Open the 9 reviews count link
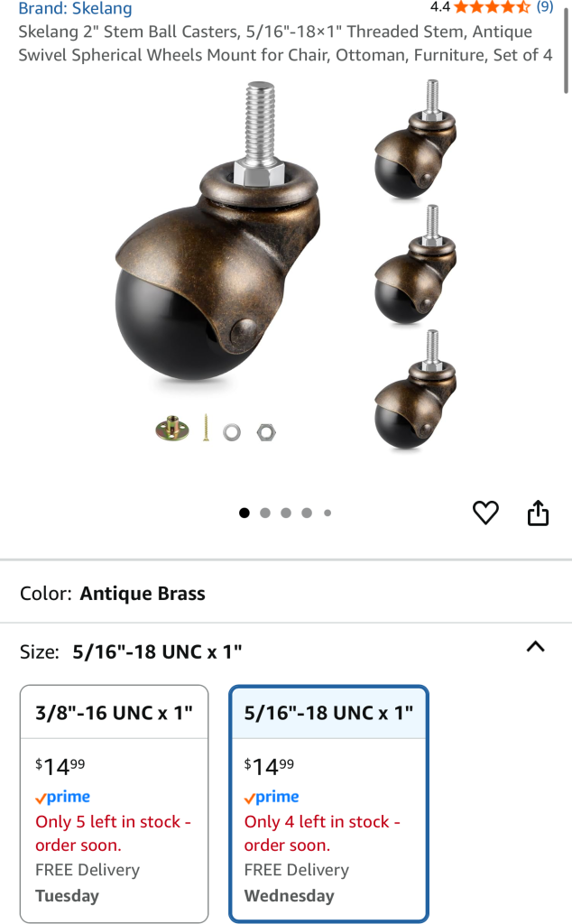Screen dimensions: 572x924 tap(545, 7)
